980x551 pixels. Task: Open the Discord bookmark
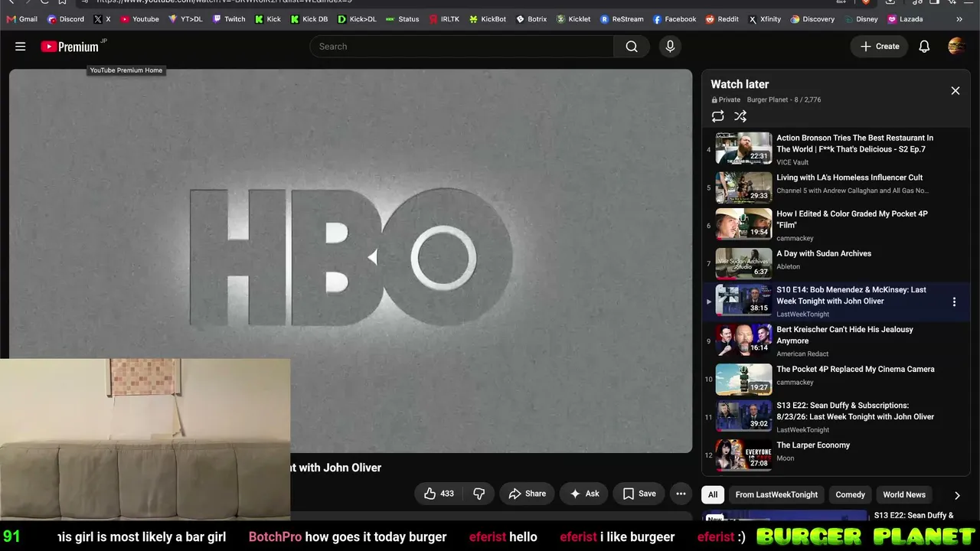65,19
